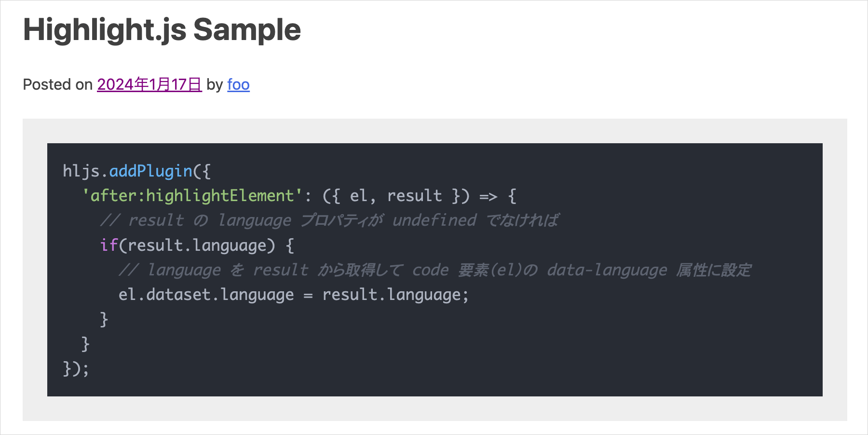Click the comment mentioning undefined

tap(329, 220)
